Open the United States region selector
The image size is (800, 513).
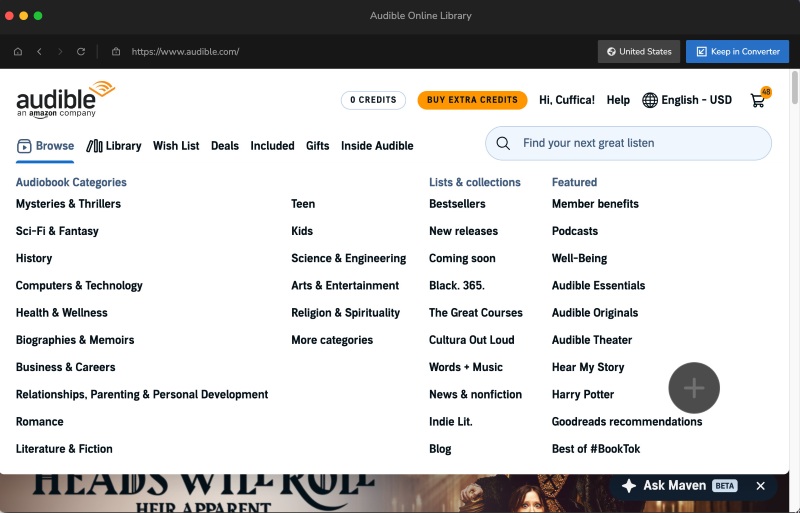click(639, 52)
